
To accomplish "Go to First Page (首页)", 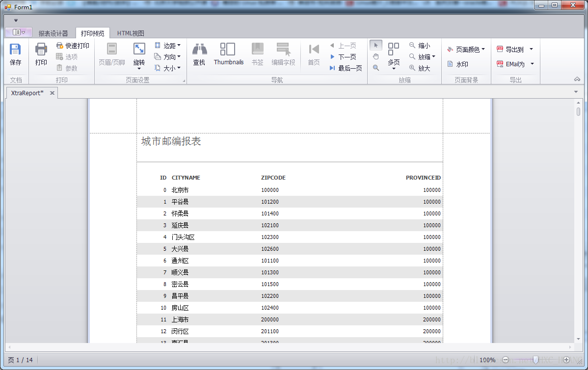I will coord(314,54).
